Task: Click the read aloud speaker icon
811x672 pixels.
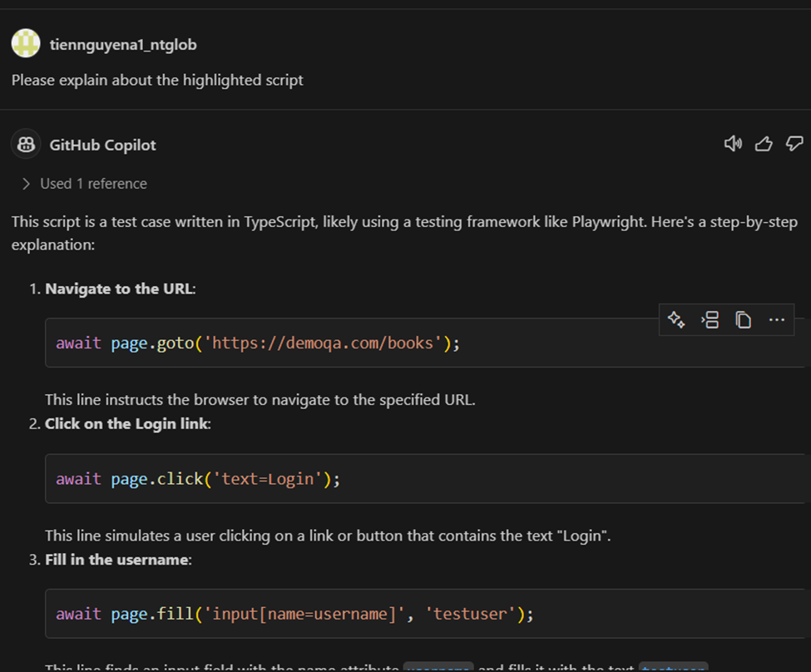Action: pos(733,144)
